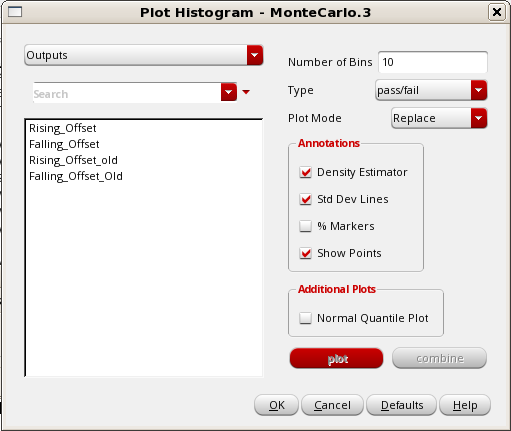Uncheck the Show Points checkbox
Image resolution: width=511 pixels, height=431 pixels.
tap(305, 253)
